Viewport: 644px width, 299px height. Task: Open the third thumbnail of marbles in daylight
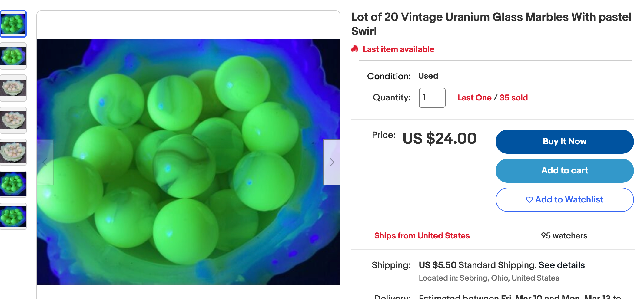coord(13,88)
